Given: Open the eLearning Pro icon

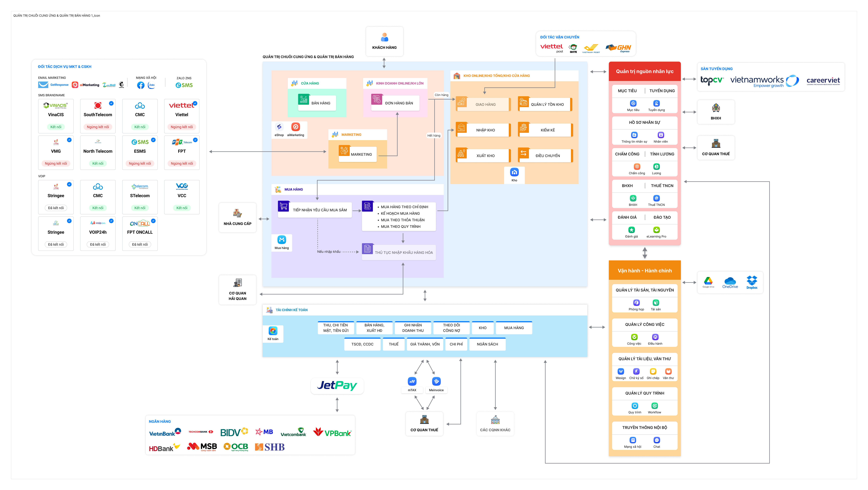Looking at the screenshot, I should coord(656,230).
